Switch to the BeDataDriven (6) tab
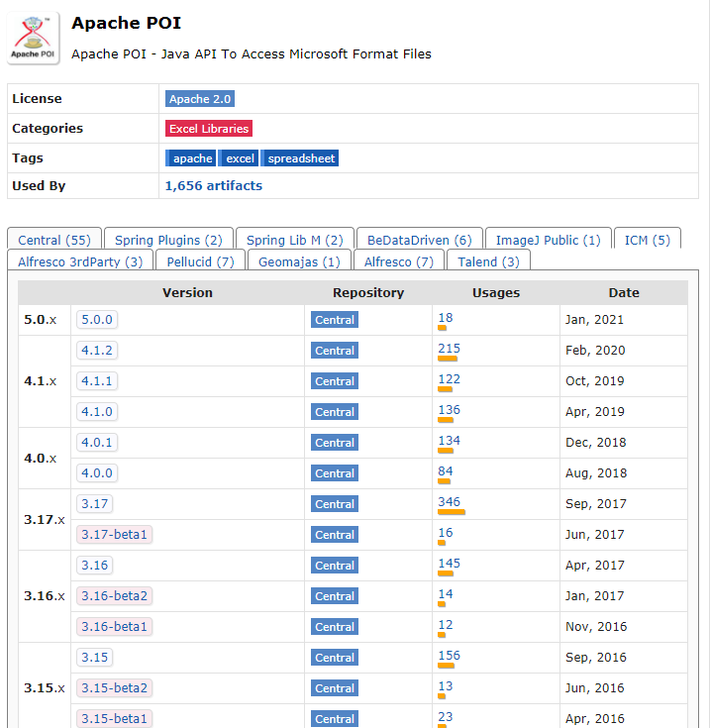 point(420,240)
